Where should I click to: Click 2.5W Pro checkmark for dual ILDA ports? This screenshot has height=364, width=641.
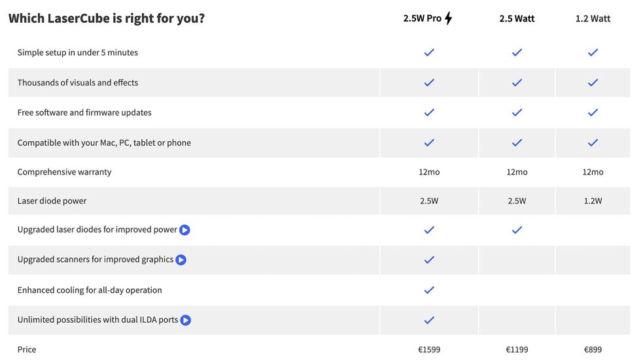click(x=429, y=320)
